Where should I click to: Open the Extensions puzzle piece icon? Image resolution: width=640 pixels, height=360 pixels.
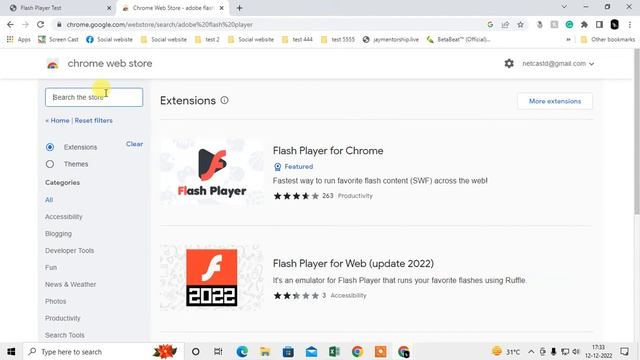pos(584,24)
